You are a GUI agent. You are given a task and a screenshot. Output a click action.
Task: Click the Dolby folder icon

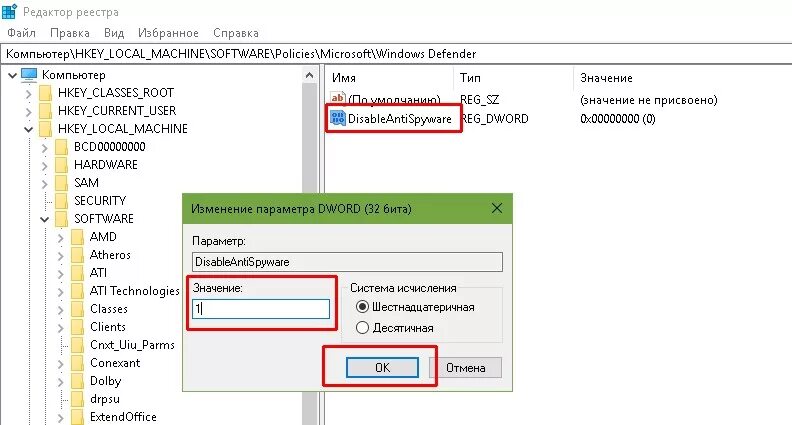[77, 381]
